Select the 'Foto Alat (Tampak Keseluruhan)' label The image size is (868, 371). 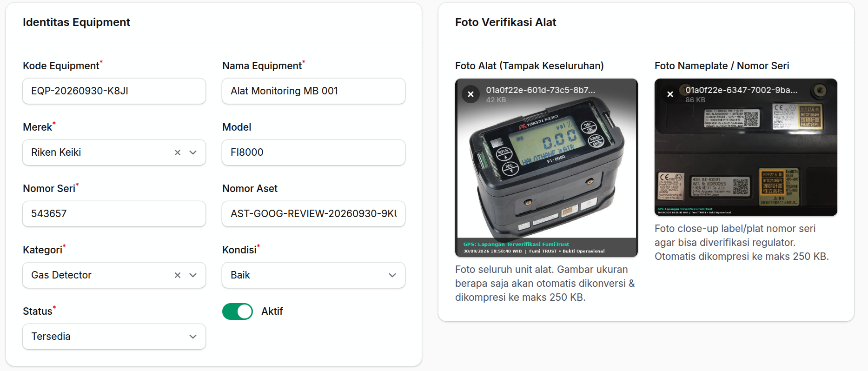coord(530,66)
